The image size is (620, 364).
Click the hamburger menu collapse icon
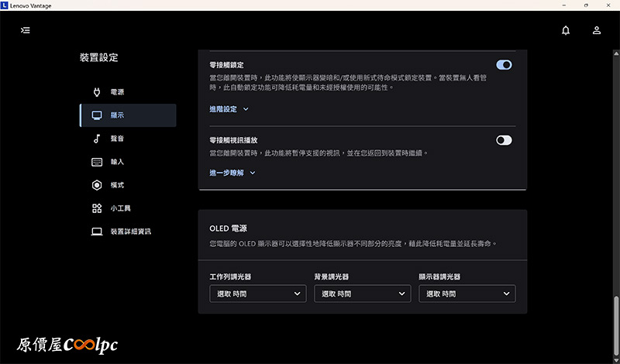26,30
